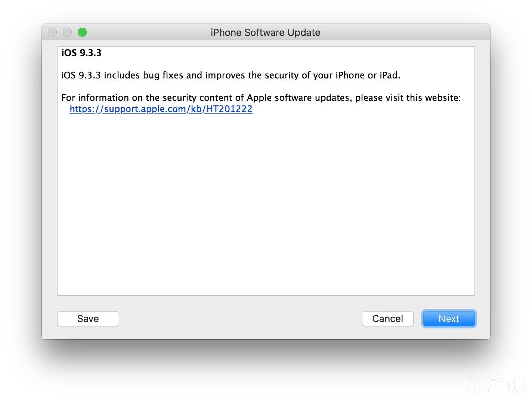
Task: Click the bold iOS 9.3.3 heading
Action: pyautogui.click(x=81, y=53)
